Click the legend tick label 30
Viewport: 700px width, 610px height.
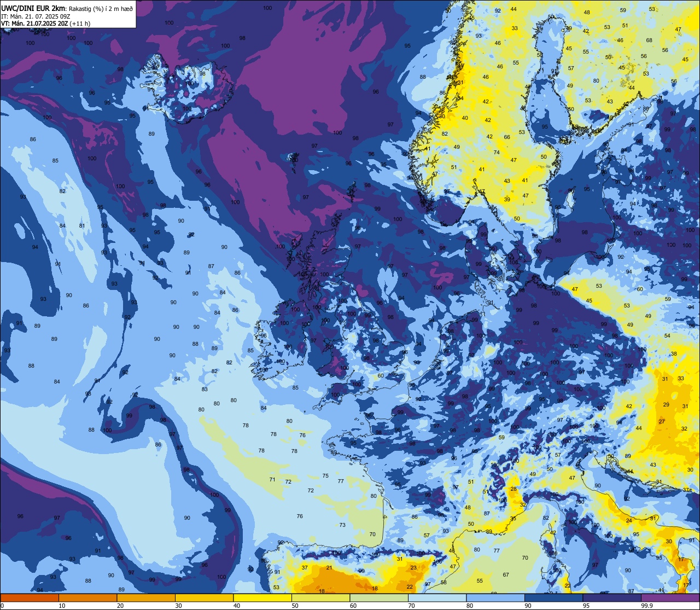click(x=178, y=606)
